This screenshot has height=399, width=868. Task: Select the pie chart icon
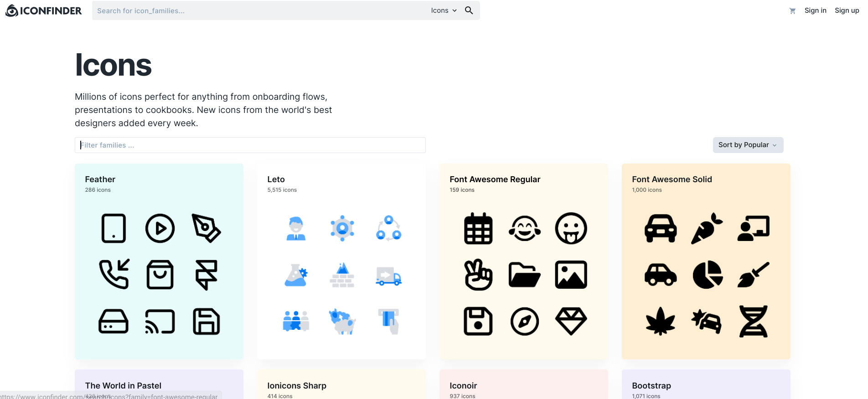coord(707,275)
